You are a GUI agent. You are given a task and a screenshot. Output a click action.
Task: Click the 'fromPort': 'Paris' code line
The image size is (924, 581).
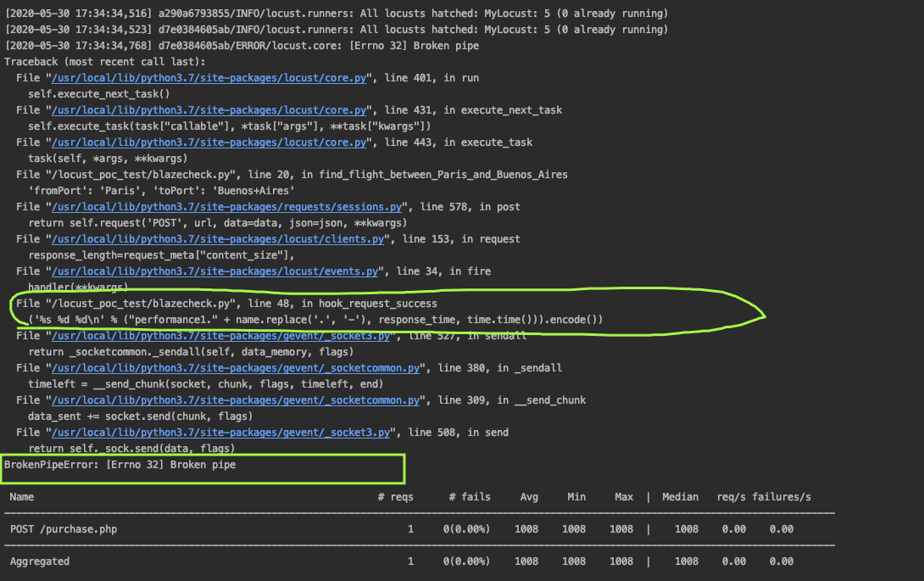click(x=161, y=191)
